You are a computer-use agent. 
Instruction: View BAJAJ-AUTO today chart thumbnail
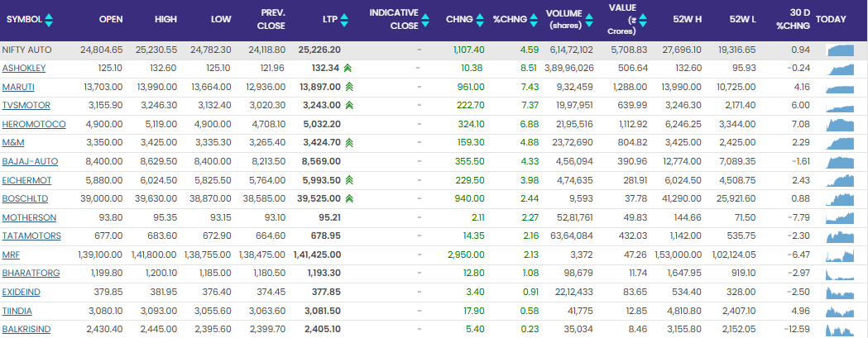pos(841,162)
